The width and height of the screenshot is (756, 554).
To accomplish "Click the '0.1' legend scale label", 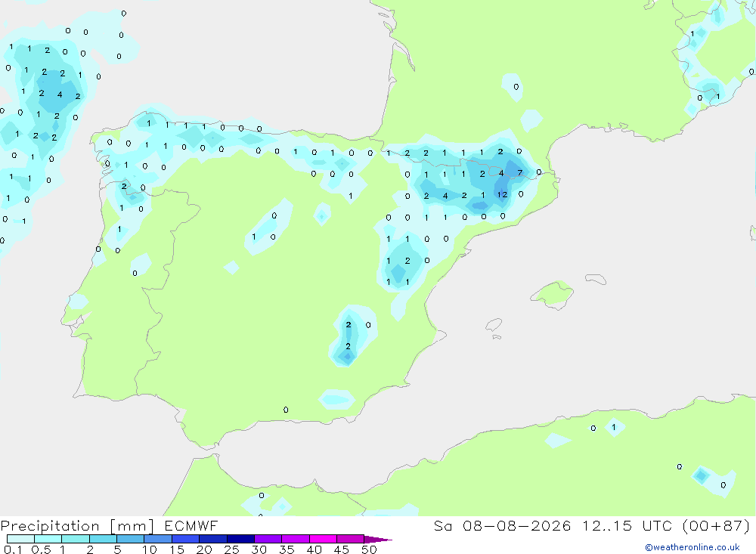I will (13, 549).
